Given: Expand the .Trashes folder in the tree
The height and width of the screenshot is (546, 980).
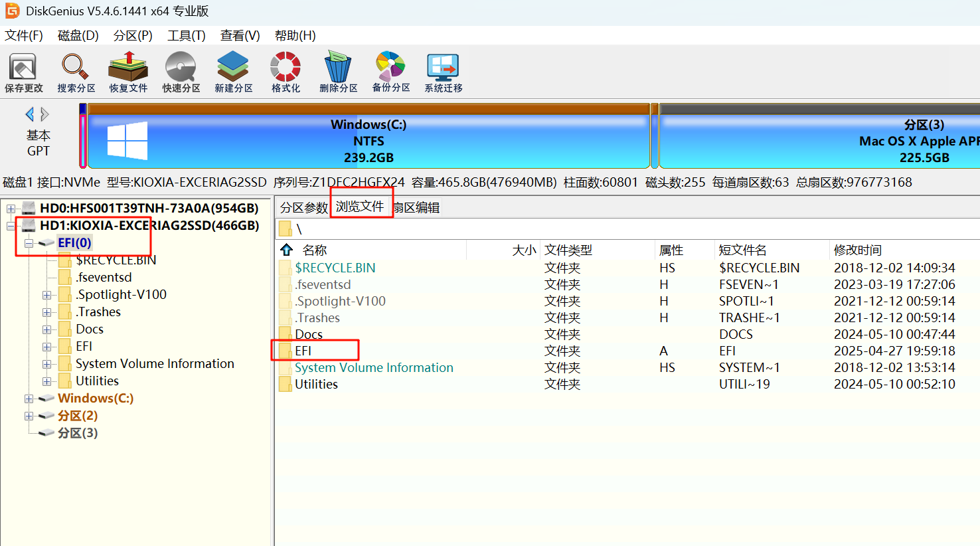Looking at the screenshot, I should tap(47, 312).
